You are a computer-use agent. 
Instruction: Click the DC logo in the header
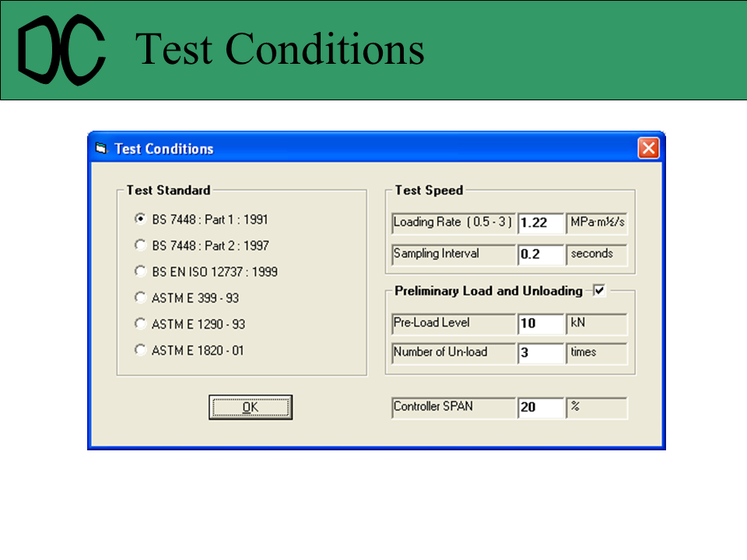click(x=62, y=51)
